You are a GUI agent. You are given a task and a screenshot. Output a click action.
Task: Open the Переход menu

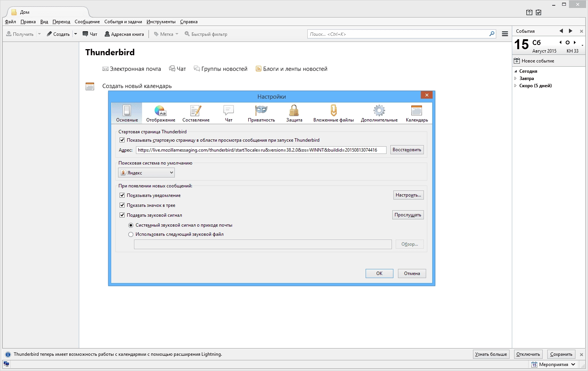61,22
